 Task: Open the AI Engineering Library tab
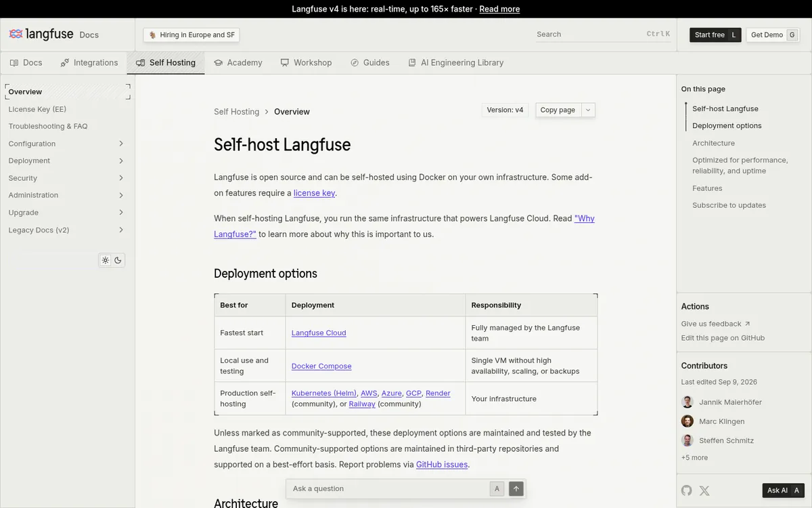[455, 62]
